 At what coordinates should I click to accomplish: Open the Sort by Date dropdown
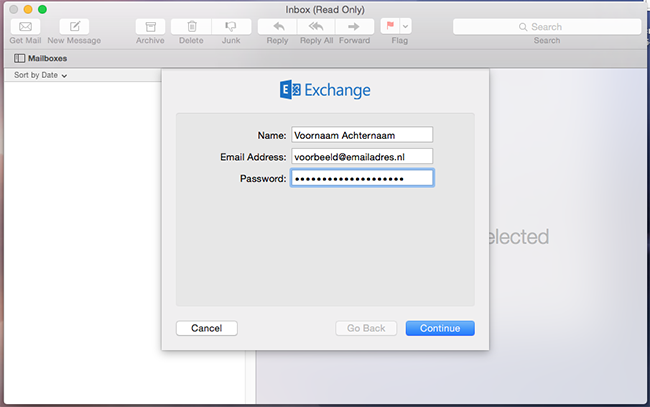[40, 75]
